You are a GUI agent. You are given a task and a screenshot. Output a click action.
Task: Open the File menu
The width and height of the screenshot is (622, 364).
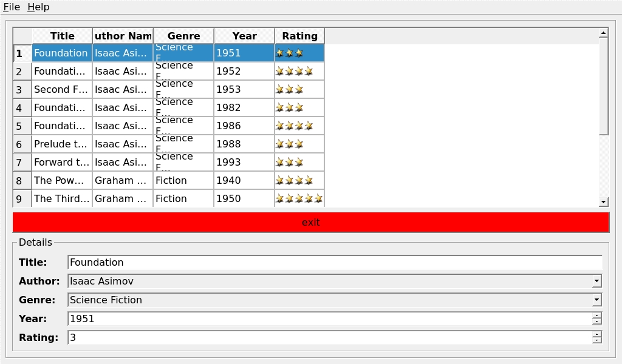(12, 7)
